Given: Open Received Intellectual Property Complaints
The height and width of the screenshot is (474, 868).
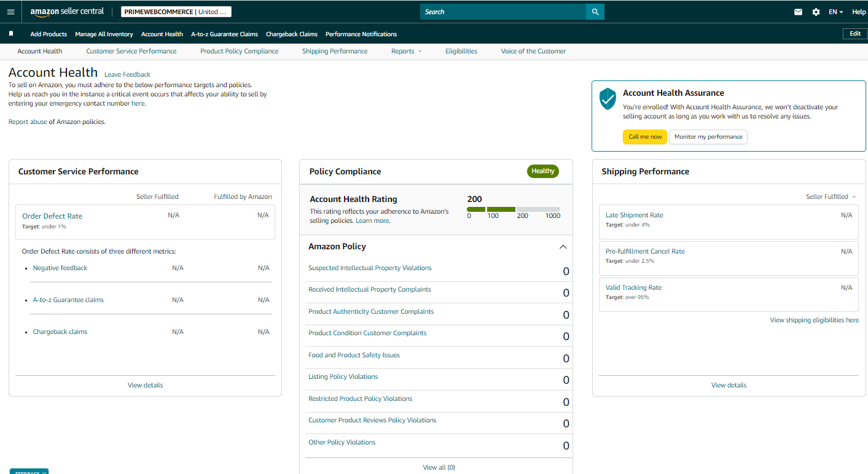Looking at the screenshot, I should point(370,289).
